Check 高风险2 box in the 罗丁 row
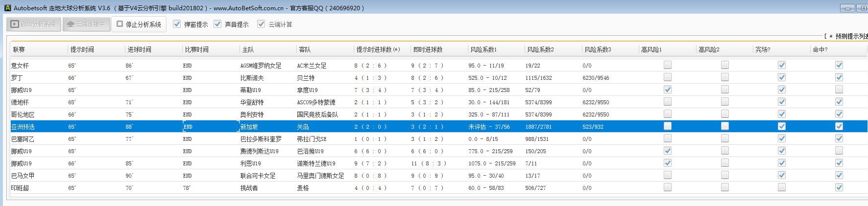Viewport: 868px width, 206px height. (x=725, y=77)
